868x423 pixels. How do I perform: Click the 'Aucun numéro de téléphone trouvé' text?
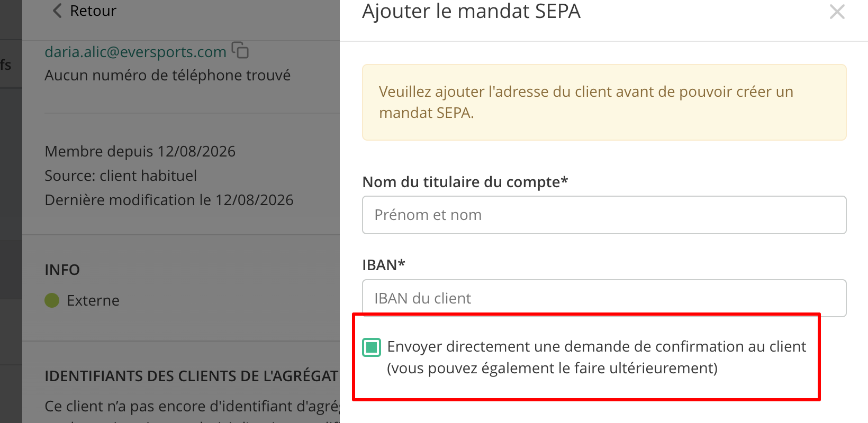tap(168, 75)
